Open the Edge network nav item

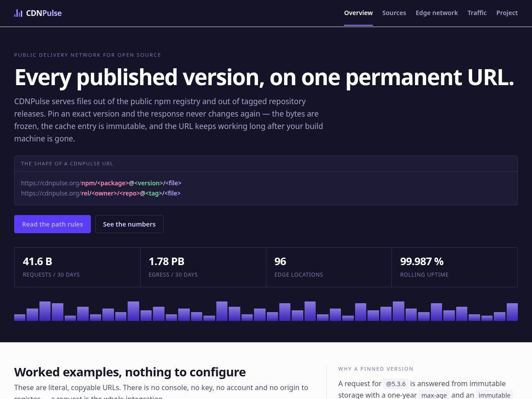pos(437,13)
